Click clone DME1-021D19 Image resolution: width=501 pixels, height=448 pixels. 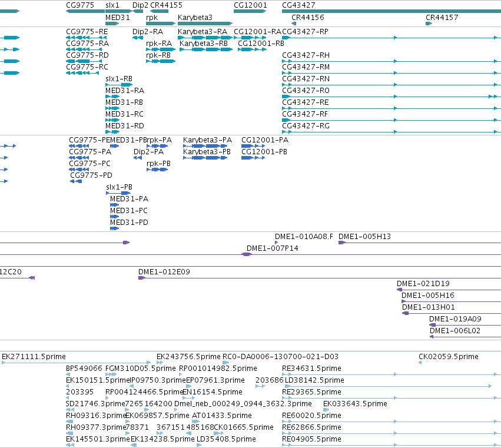click(x=449, y=290)
